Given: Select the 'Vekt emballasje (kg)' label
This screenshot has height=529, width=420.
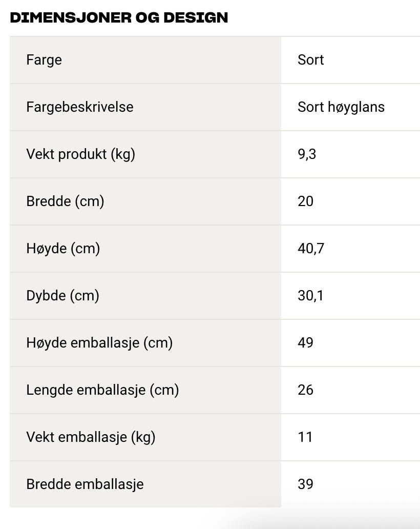Looking at the screenshot, I should [91, 437].
